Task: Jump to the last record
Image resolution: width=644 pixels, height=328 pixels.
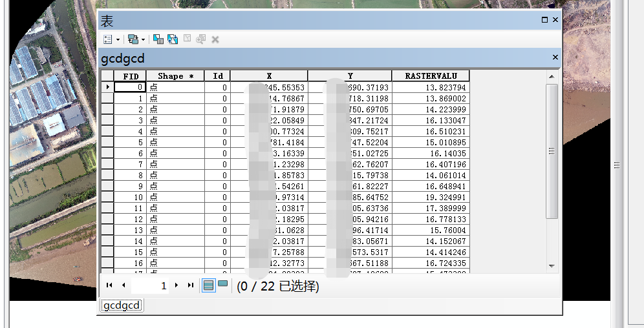Action: 190,285
